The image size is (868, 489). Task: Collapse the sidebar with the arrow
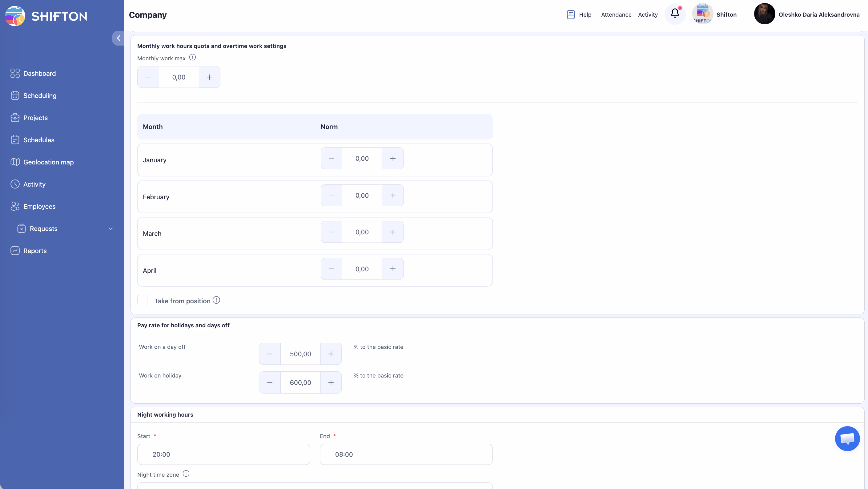coord(118,38)
